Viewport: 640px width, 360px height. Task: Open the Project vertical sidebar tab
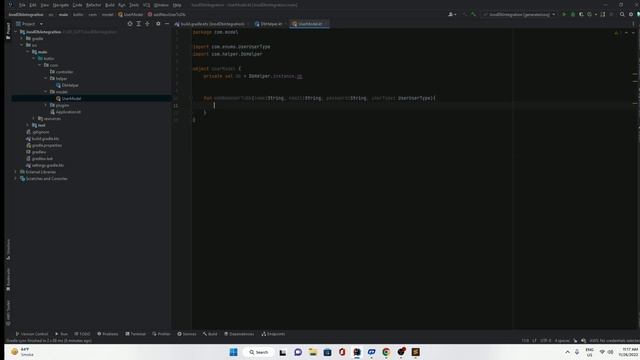tap(8, 31)
